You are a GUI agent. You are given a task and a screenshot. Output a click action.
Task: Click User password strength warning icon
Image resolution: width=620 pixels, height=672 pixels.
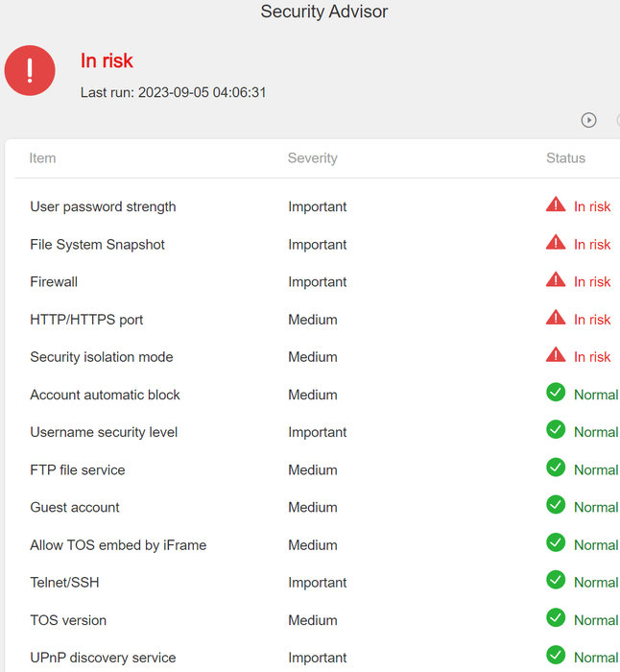tap(556, 204)
